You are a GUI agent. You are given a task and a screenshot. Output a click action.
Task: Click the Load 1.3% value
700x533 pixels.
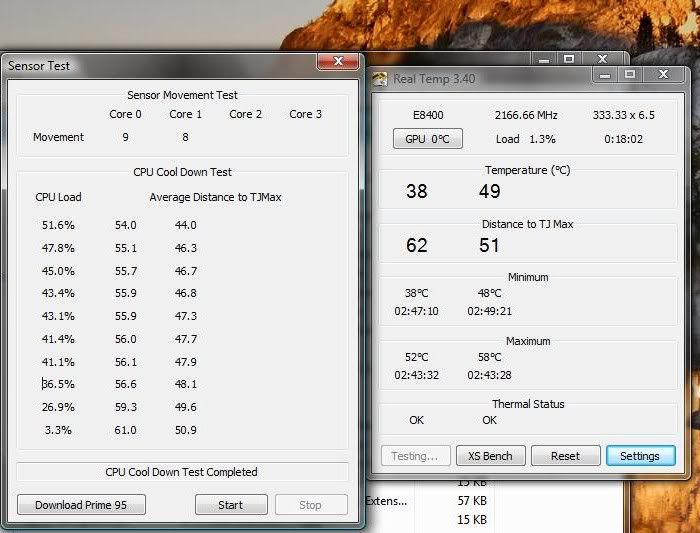[526, 139]
